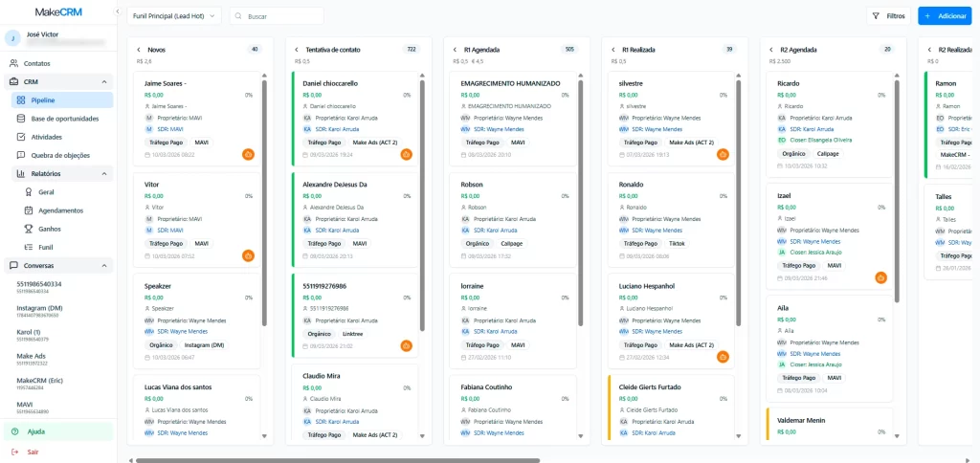Click the Contatos people icon in sidebar
The height and width of the screenshot is (463, 980).
(x=13, y=63)
